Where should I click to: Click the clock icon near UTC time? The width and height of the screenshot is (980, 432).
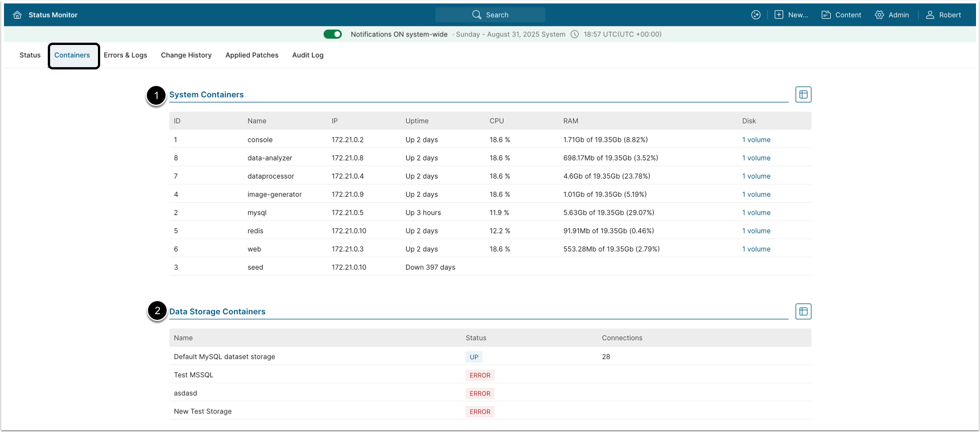(x=575, y=34)
